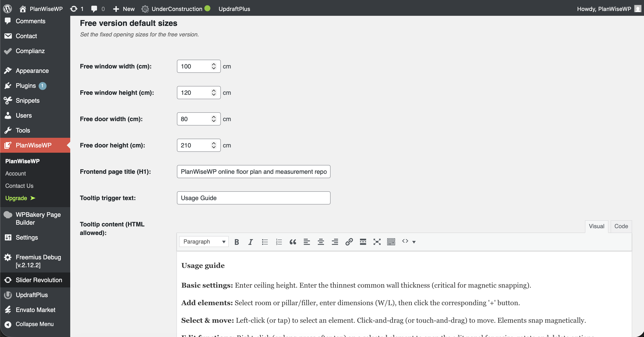The height and width of the screenshot is (337, 644).
Task: Enter distraction-free fullscreen editing mode
Action: [377, 242]
